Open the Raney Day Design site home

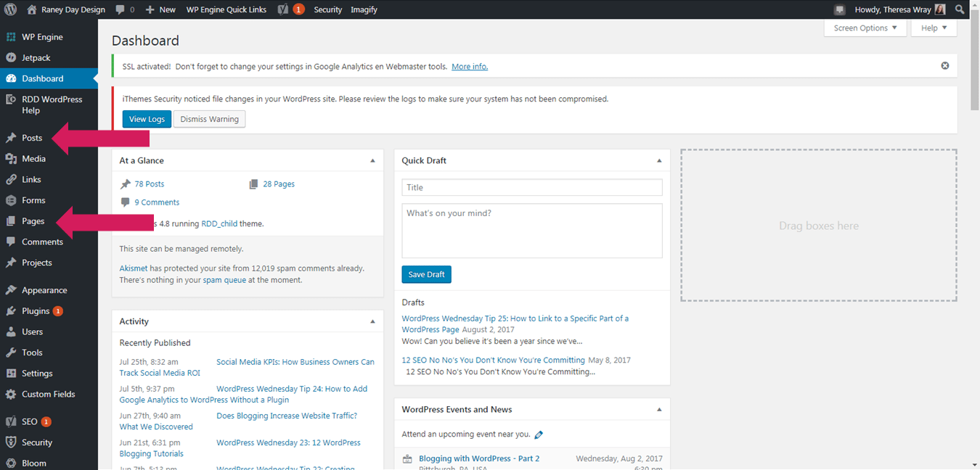[66, 9]
